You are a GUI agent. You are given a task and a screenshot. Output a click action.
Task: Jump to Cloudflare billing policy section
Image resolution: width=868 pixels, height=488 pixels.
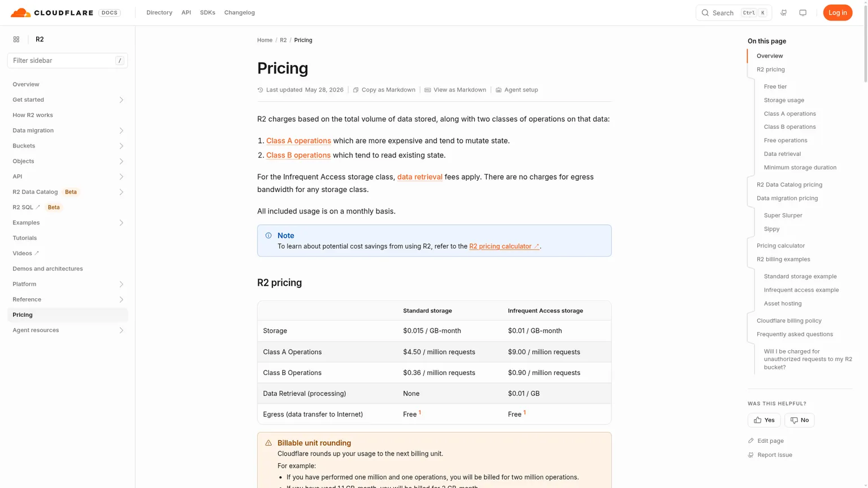[789, 321]
